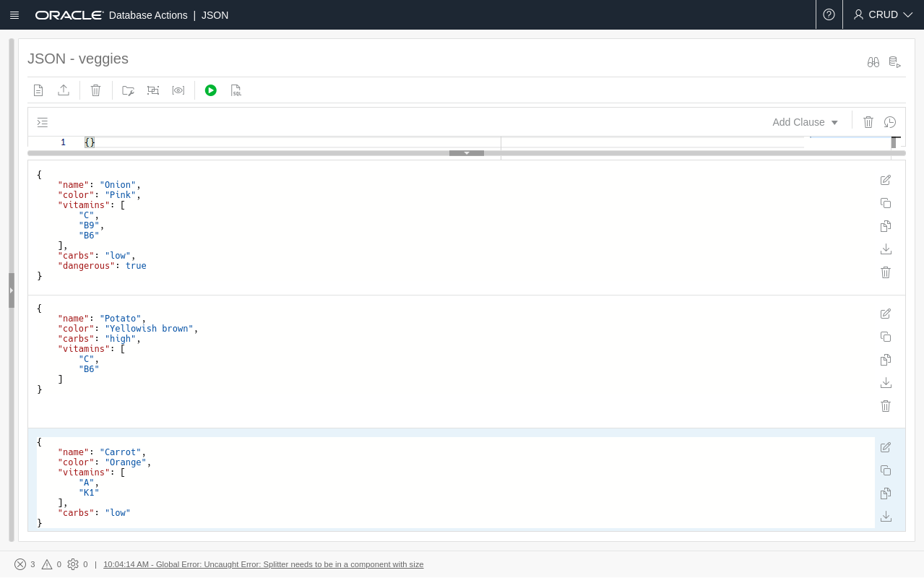Edit the Onion document with pencil icon
Image resolution: width=924 pixels, height=578 pixels.
[886, 180]
